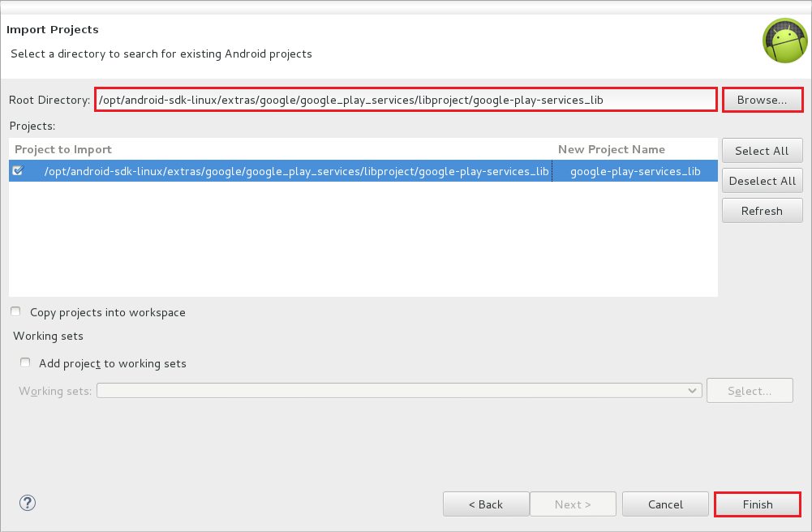Click the help question mark icon
This screenshot has width=812, height=532.
[x=28, y=503]
